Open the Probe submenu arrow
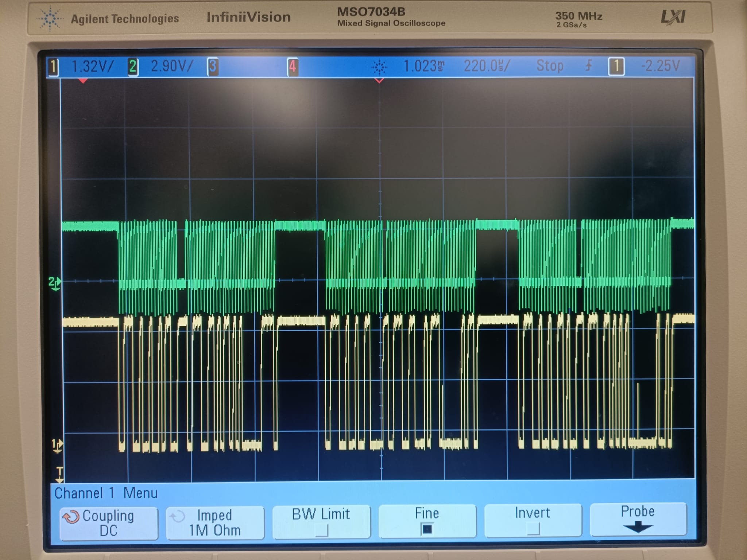Viewport: 747px width, 560px height. click(x=638, y=528)
